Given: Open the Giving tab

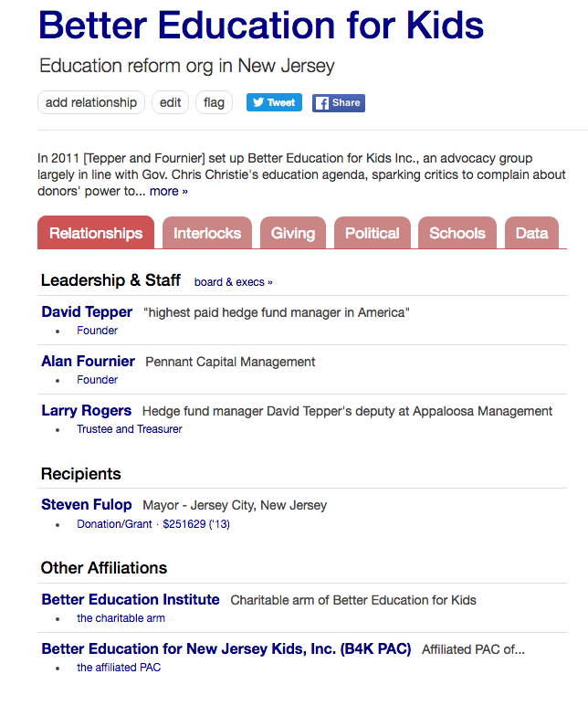Looking at the screenshot, I should coord(292,233).
